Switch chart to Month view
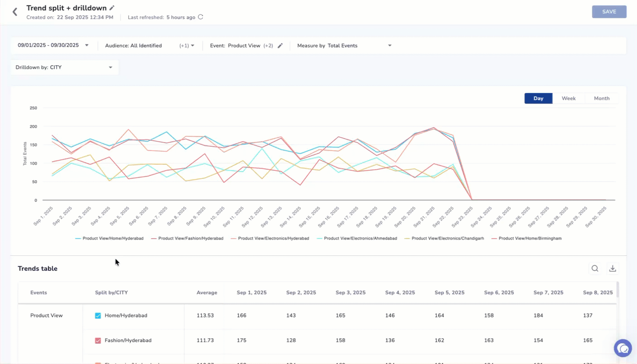This screenshot has height=364, width=637. [602, 98]
